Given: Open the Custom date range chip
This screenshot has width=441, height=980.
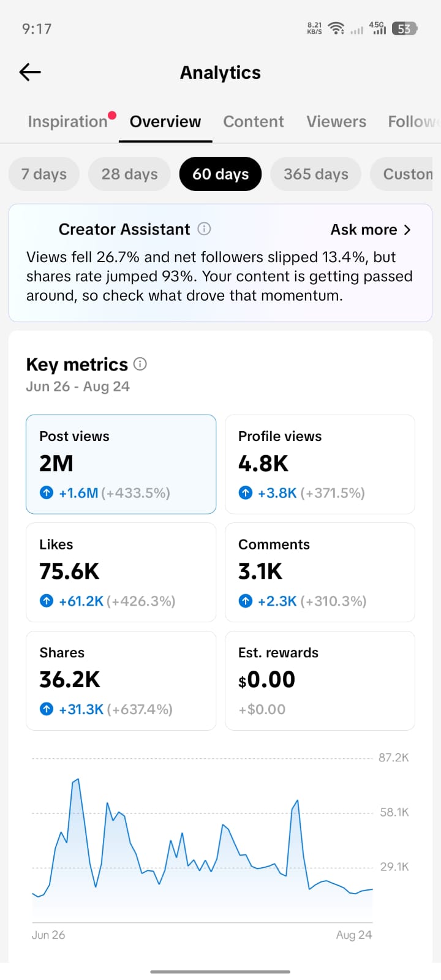Looking at the screenshot, I should pyautogui.click(x=405, y=174).
